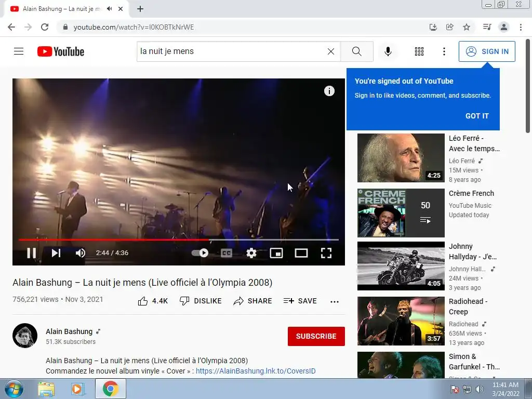Click the video info card icon
The width and height of the screenshot is (532, 399).
pos(329,91)
